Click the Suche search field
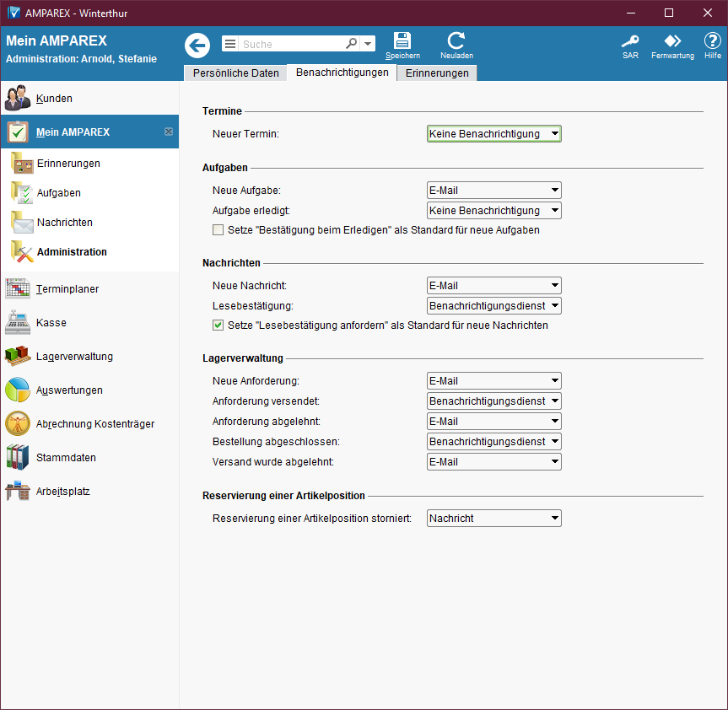This screenshot has width=728, height=710. coord(292,44)
